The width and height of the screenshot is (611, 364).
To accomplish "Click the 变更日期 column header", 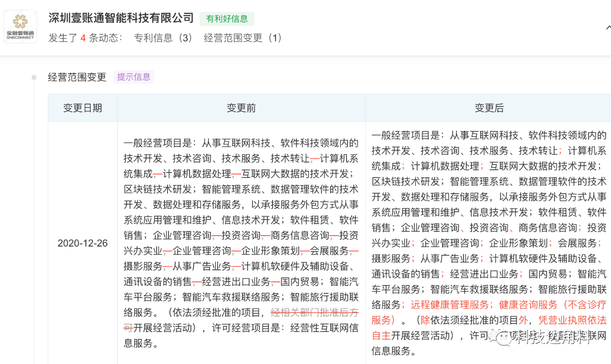I will pyautogui.click(x=83, y=108).
